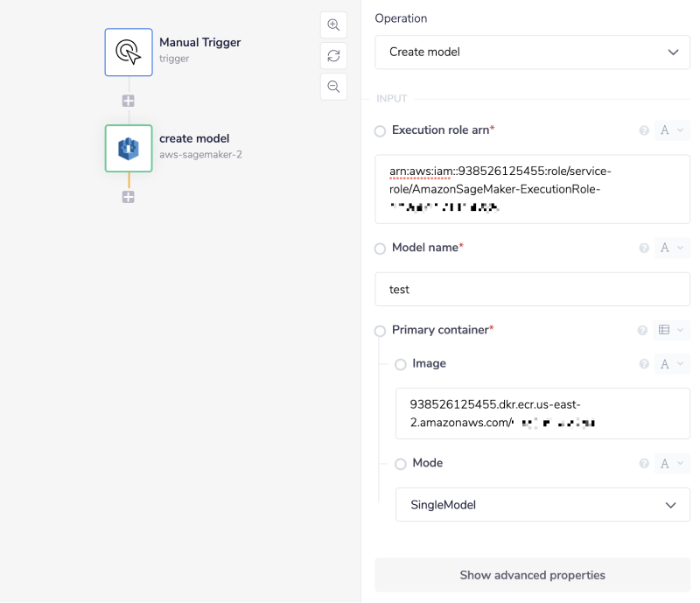
Task: Select the radio circle beside Model name
Action: [380, 248]
